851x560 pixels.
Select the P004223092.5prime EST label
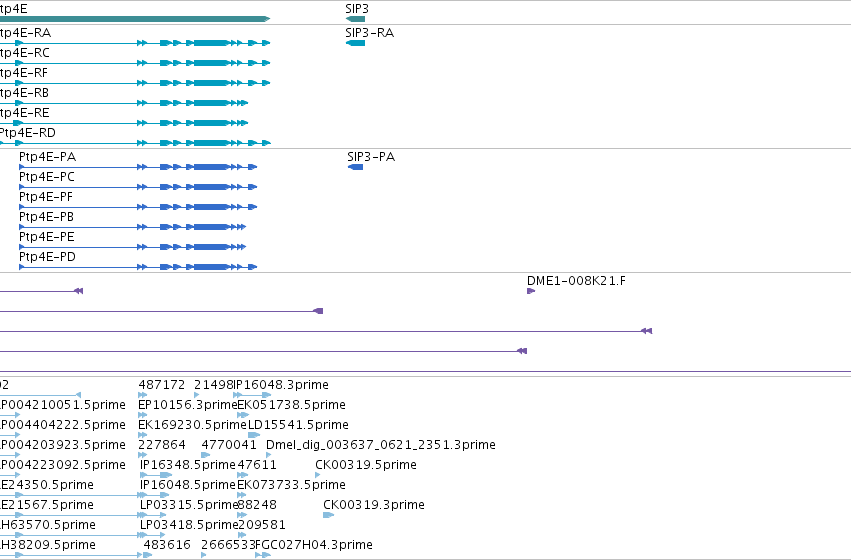pos(62,465)
